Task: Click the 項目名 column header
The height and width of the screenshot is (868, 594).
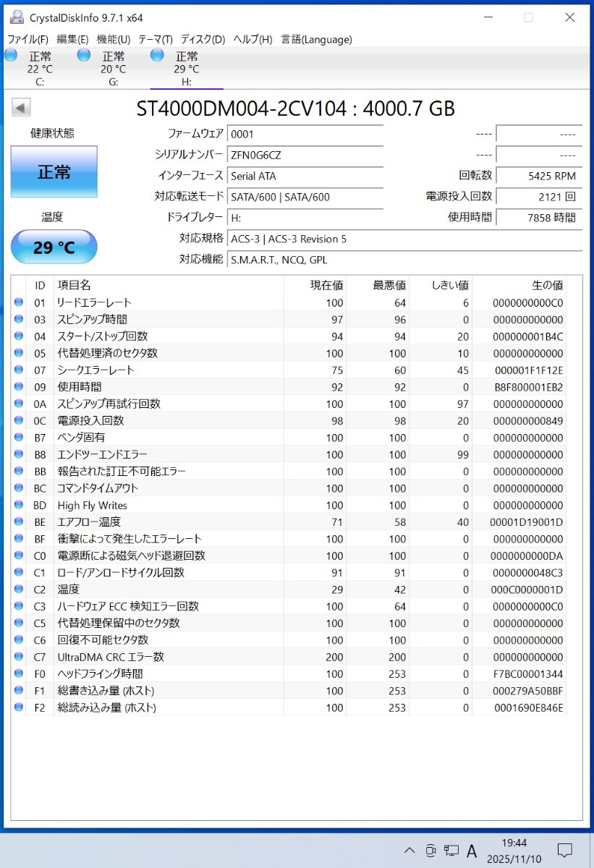Action: (168, 286)
